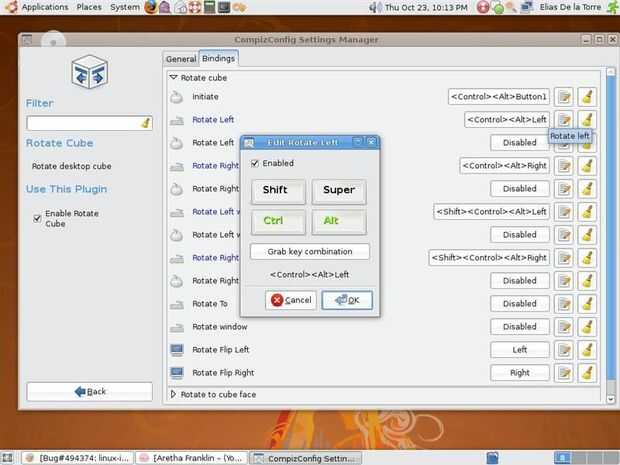This screenshot has width=620, height=465.
Task: Click reset broom in Rotate Flip Right row
Action: coord(587,373)
